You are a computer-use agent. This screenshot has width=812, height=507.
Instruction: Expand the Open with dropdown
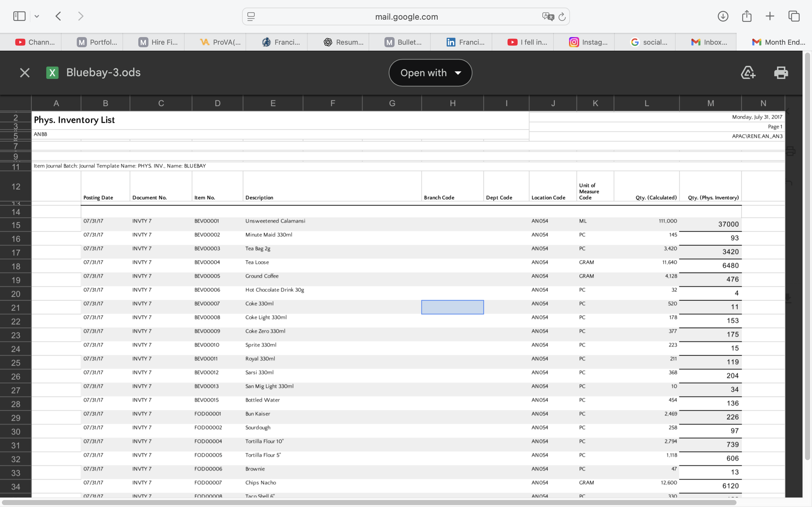coord(430,73)
